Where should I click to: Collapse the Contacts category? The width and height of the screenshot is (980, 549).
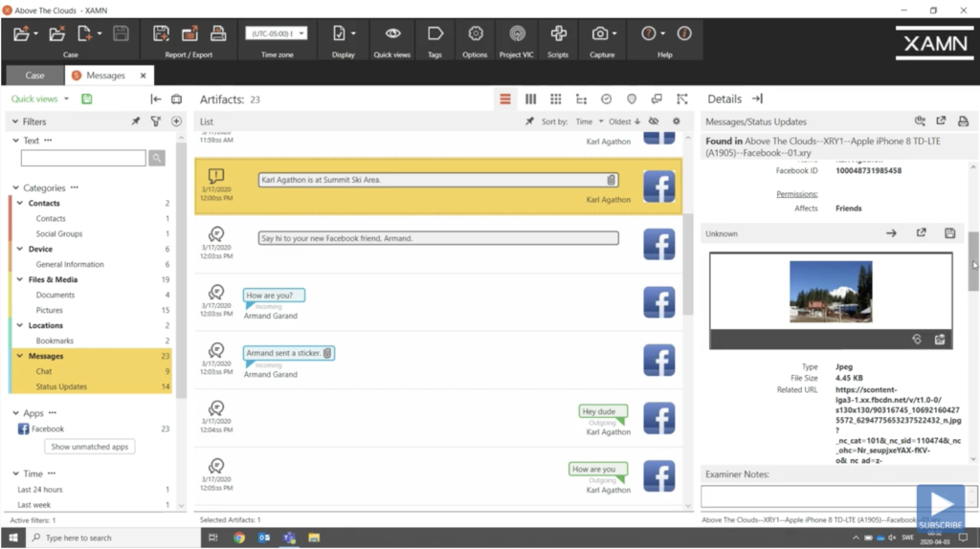(x=20, y=203)
